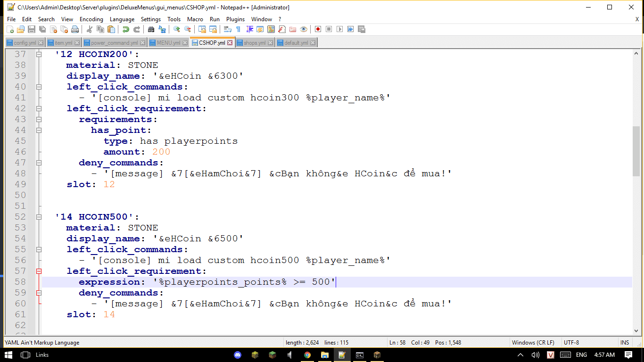Open Find with the binoculars icon
Image resolution: width=644 pixels, height=362 pixels.
click(x=151, y=29)
